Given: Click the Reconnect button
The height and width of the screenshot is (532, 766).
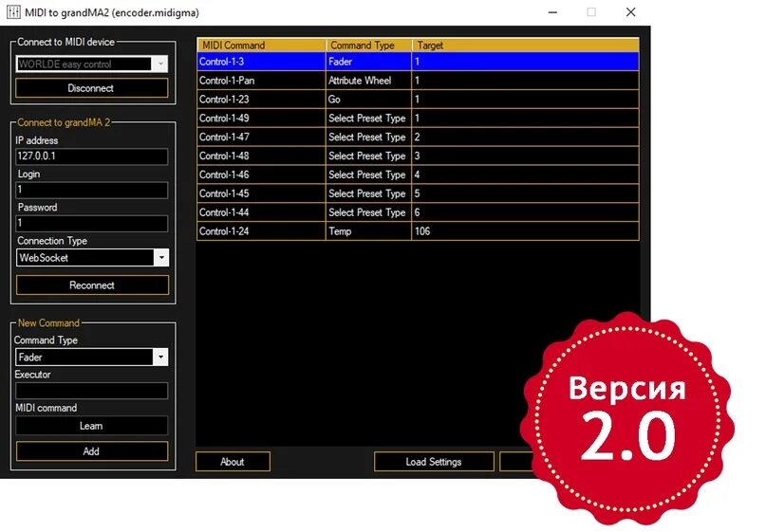Looking at the screenshot, I should [92, 285].
